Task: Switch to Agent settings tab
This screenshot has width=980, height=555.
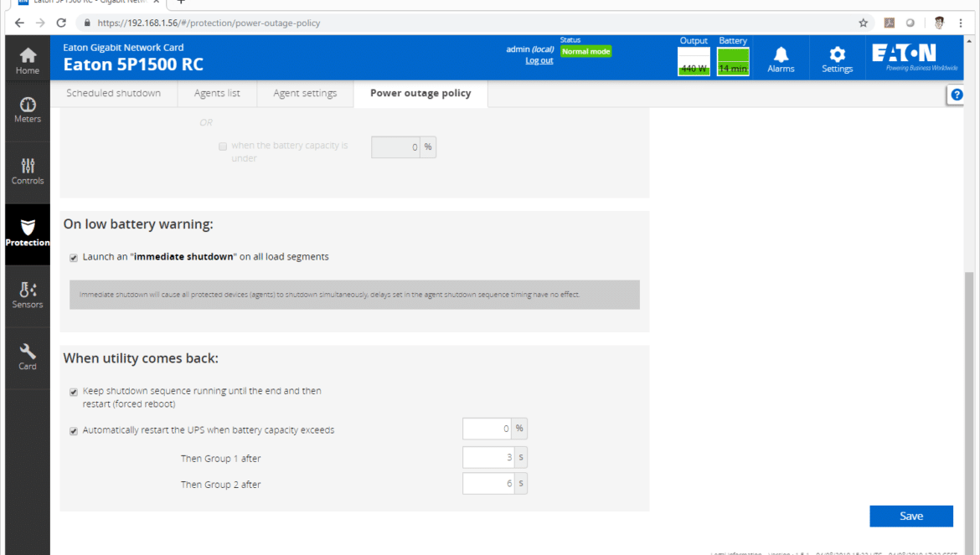Action: pyautogui.click(x=305, y=93)
